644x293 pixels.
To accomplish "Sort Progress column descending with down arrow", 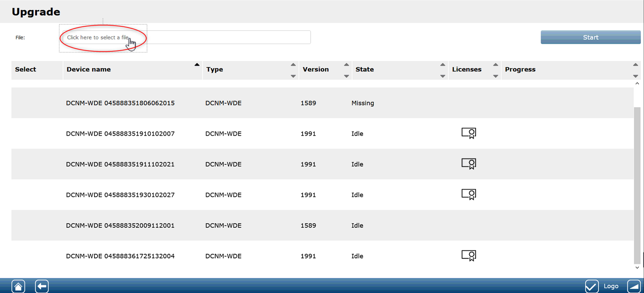I will point(635,76).
